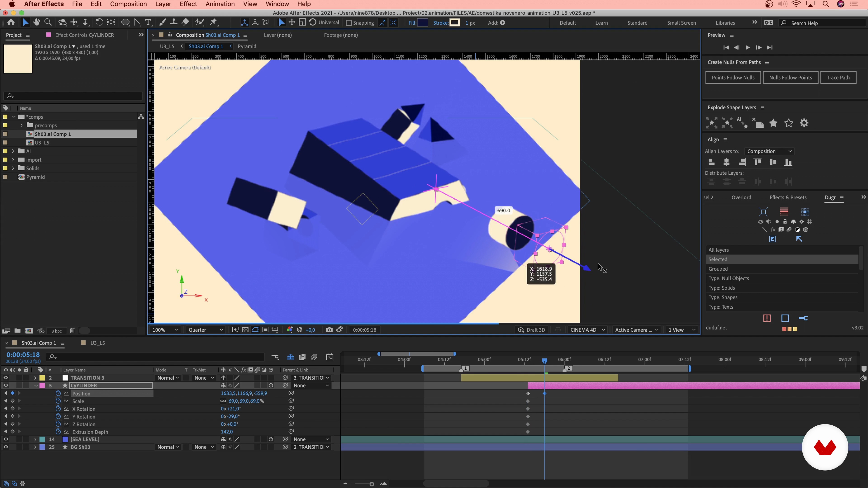The image size is (868, 488).
Task: Open the 1 View layout dropdown
Action: 682,330
